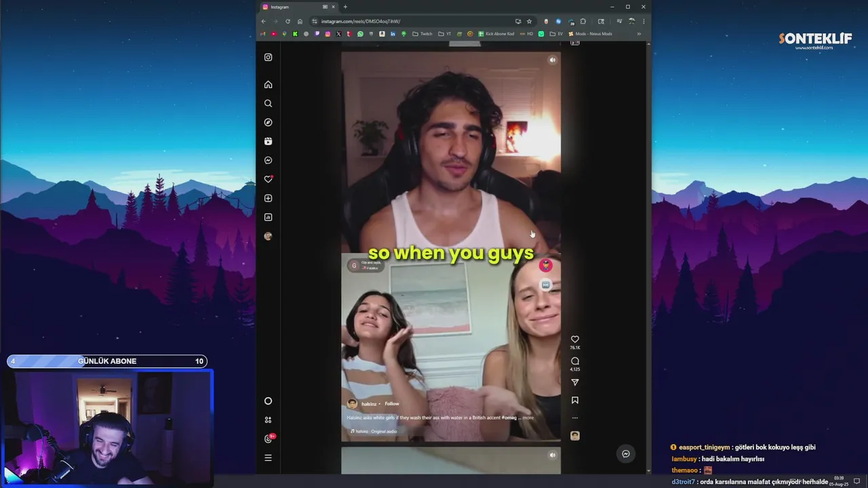Image resolution: width=868 pixels, height=488 pixels.
Task: Bookmark this page with the star icon
Action: pyautogui.click(x=529, y=21)
